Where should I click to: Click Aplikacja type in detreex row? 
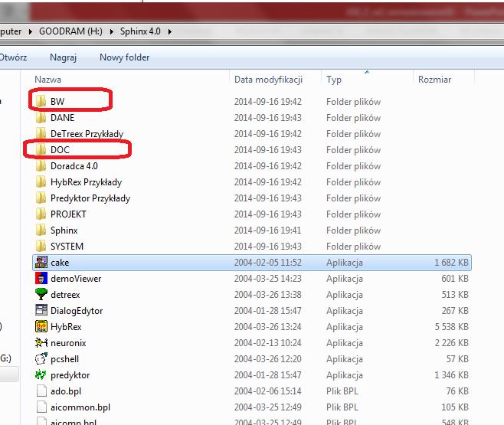pyautogui.click(x=345, y=295)
